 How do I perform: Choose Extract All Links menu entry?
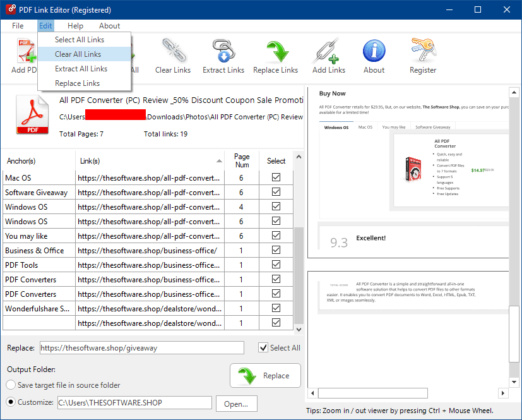click(x=81, y=69)
